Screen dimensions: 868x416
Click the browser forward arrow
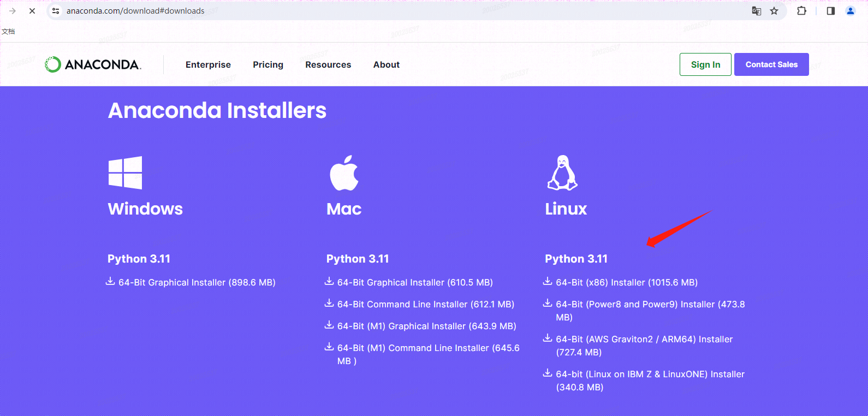[13, 11]
